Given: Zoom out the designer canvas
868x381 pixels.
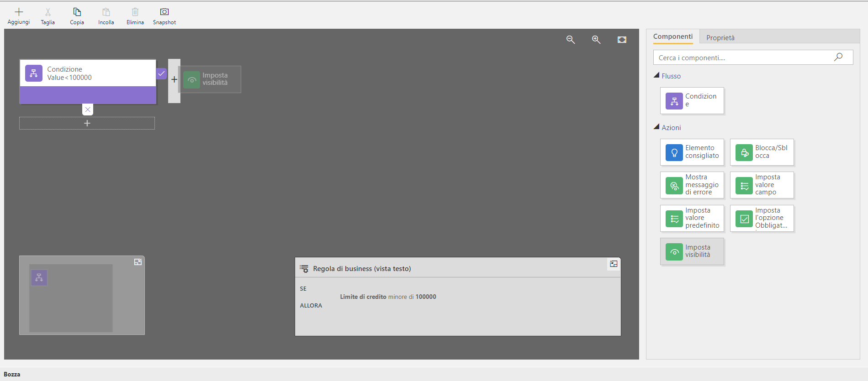Looking at the screenshot, I should [571, 40].
